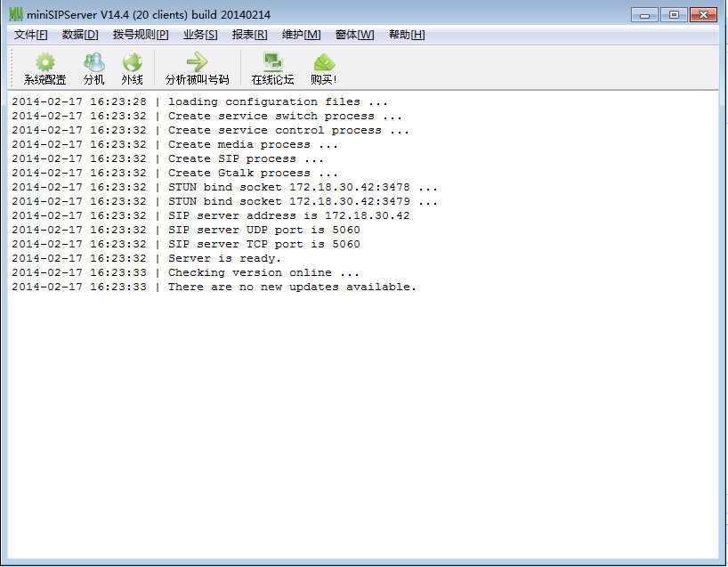728x567 pixels.
Task: Select the 'loading configuration files ...' log line
Action: [x=199, y=101]
